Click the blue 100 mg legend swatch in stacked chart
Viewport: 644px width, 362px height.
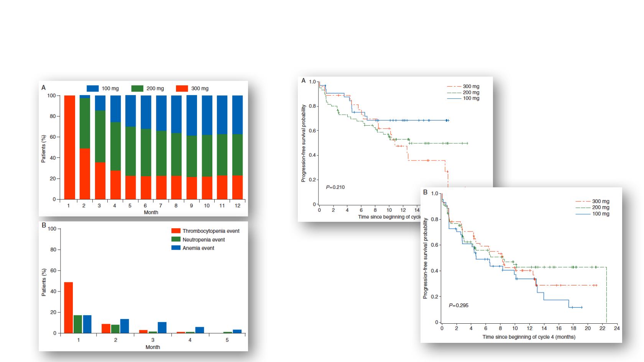point(93,88)
